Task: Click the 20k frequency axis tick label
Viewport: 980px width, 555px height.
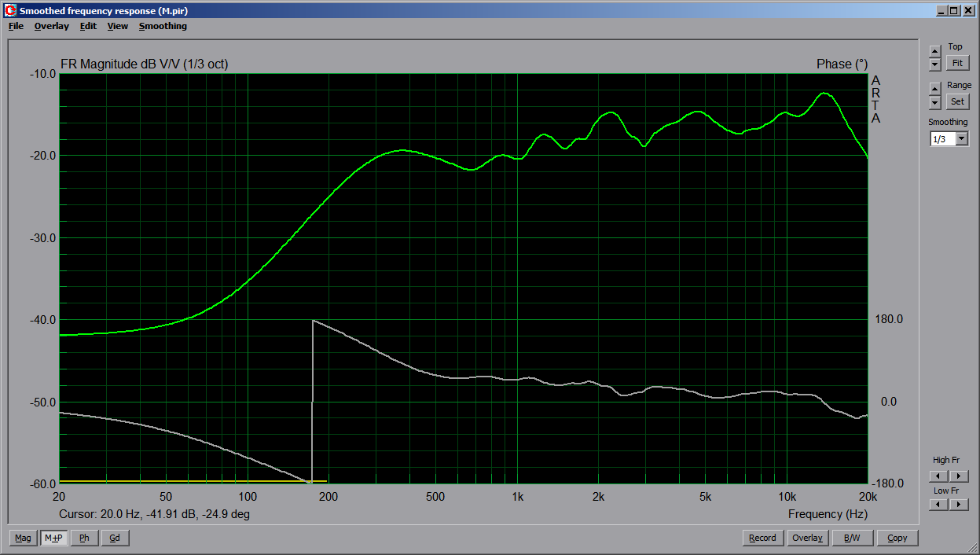Action: 867,497
